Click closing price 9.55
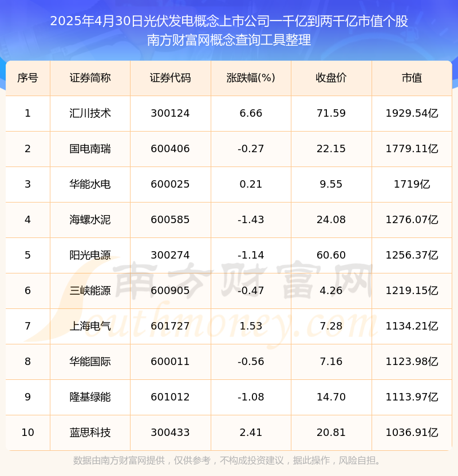458x476 pixels. point(331,184)
